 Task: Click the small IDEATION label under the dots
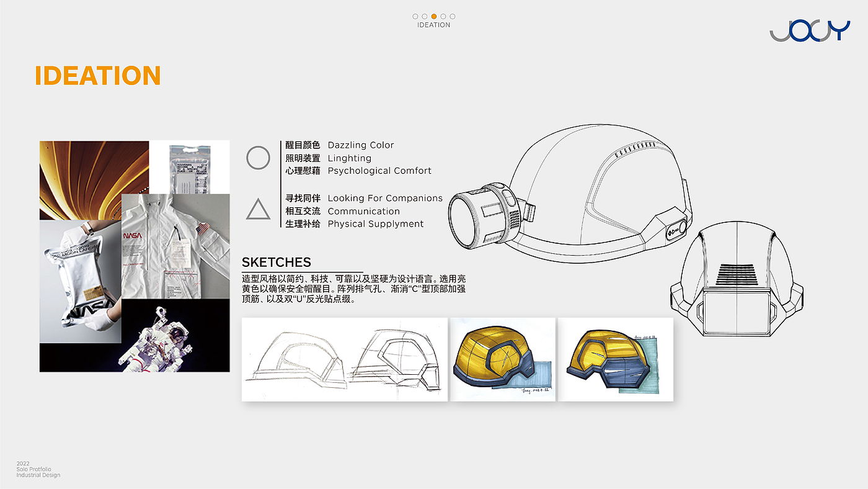[x=434, y=25]
